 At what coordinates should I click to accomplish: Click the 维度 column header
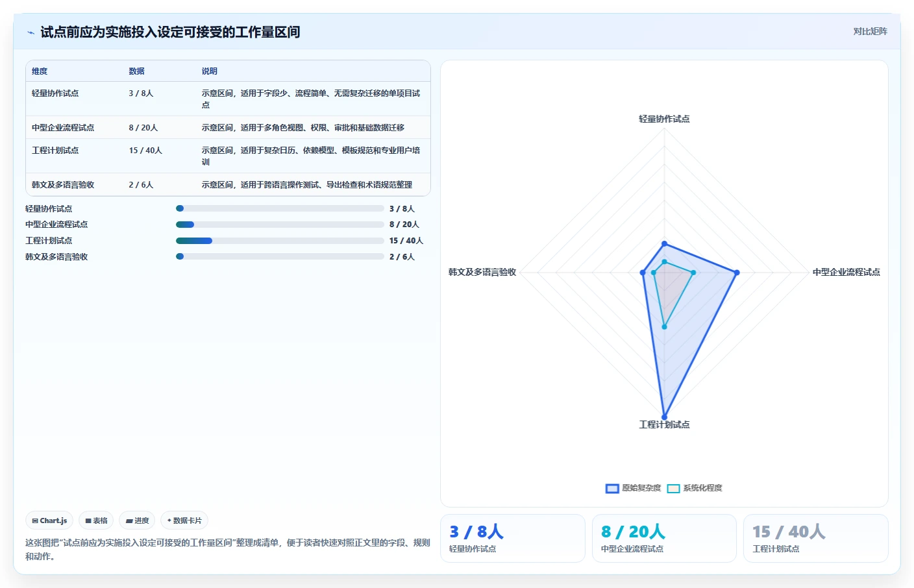point(40,71)
